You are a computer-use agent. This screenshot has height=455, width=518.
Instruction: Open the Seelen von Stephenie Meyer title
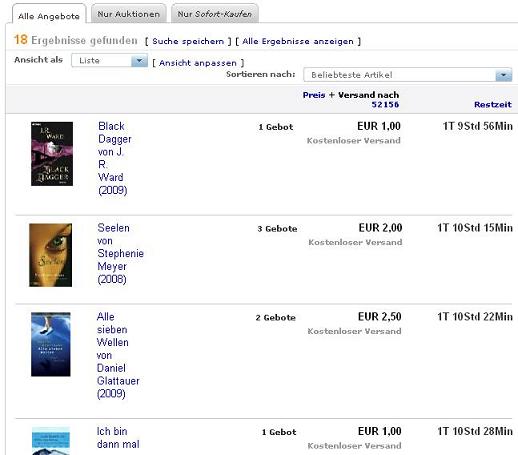[x=120, y=253]
